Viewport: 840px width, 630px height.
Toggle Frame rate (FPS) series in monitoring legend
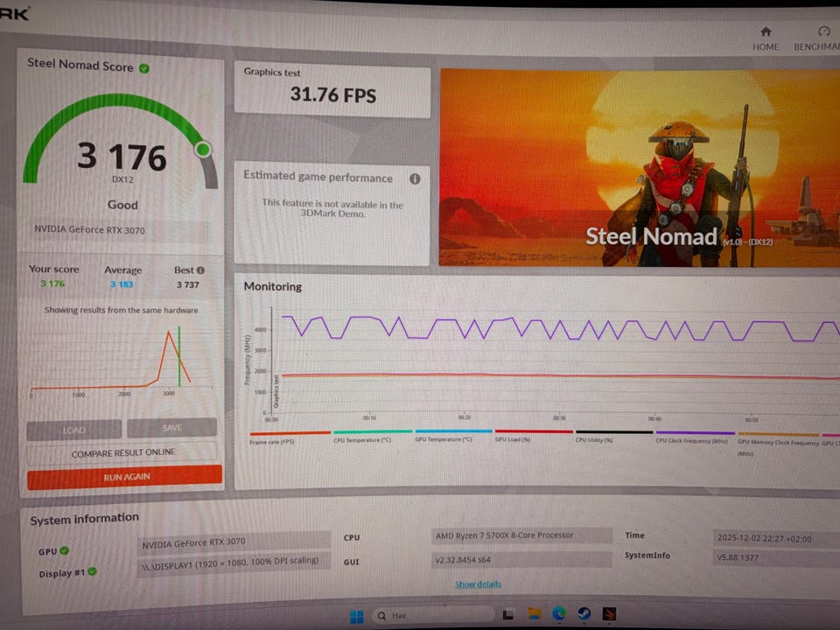click(x=290, y=437)
